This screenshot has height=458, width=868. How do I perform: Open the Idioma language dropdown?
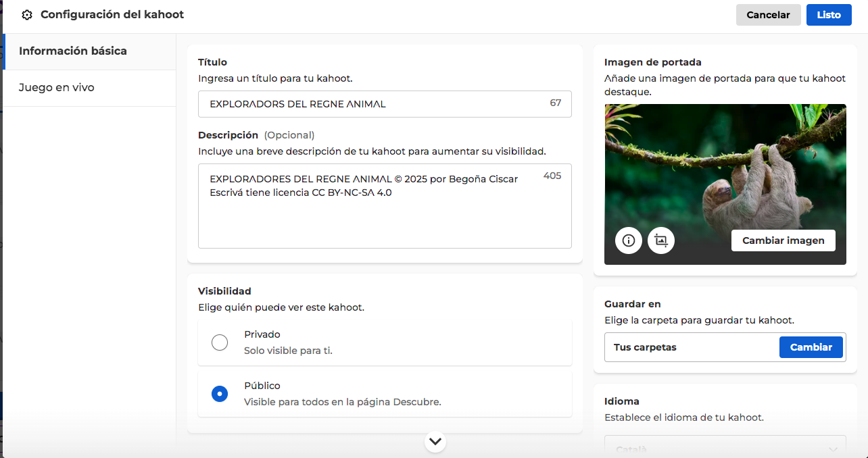(725, 447)
